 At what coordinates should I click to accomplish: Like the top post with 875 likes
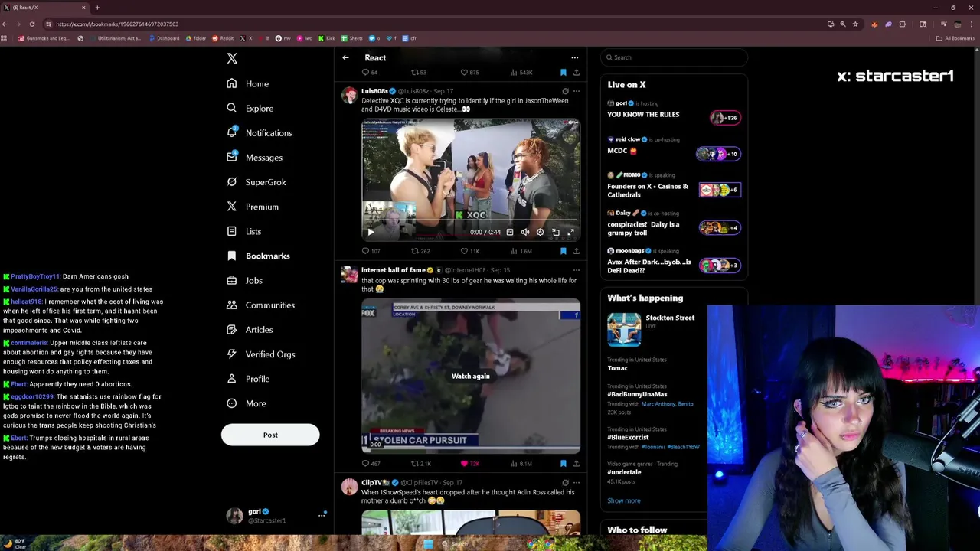469,72
